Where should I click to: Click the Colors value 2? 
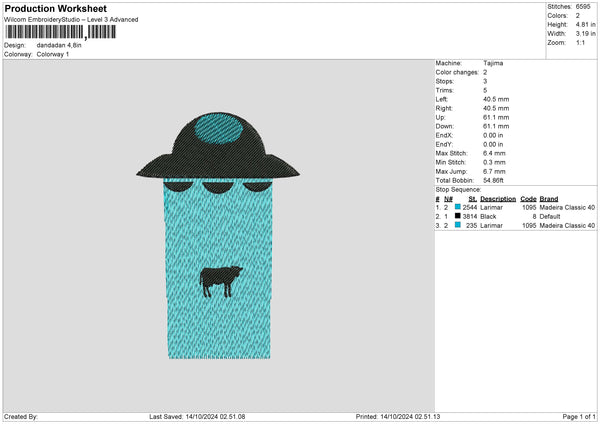(x=577, y=16)
